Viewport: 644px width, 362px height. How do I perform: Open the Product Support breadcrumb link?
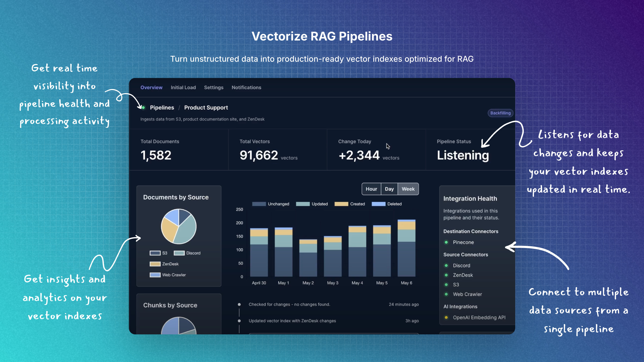point(206,108)
